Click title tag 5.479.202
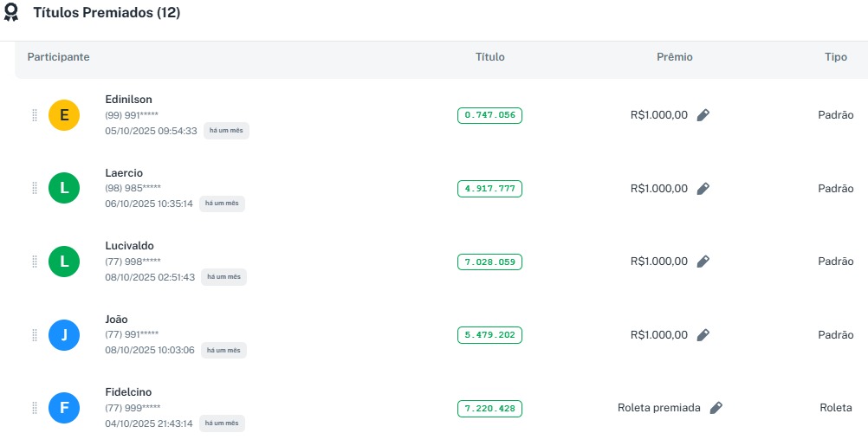This screenshot has height=446, width=868. coord(489,335)
